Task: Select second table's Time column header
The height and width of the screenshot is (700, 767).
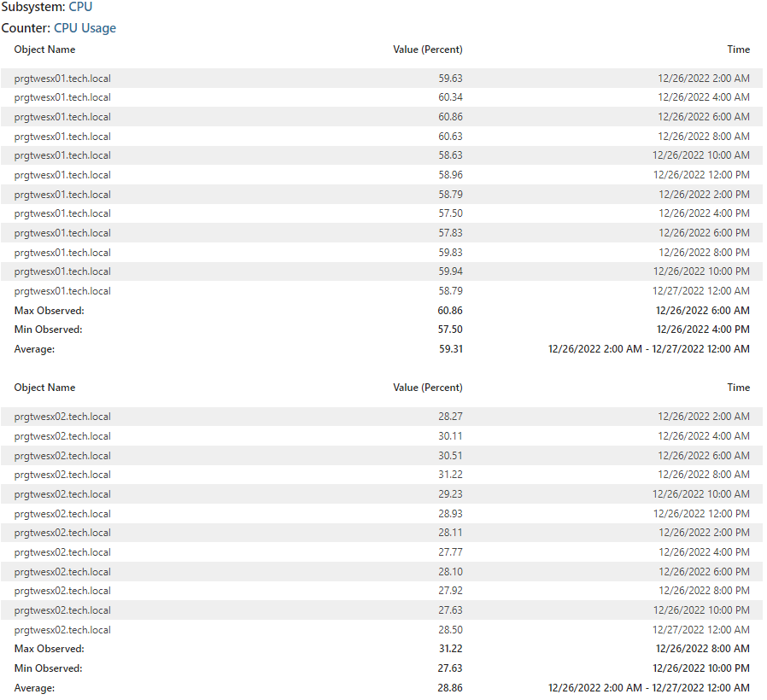Action: 738,388
